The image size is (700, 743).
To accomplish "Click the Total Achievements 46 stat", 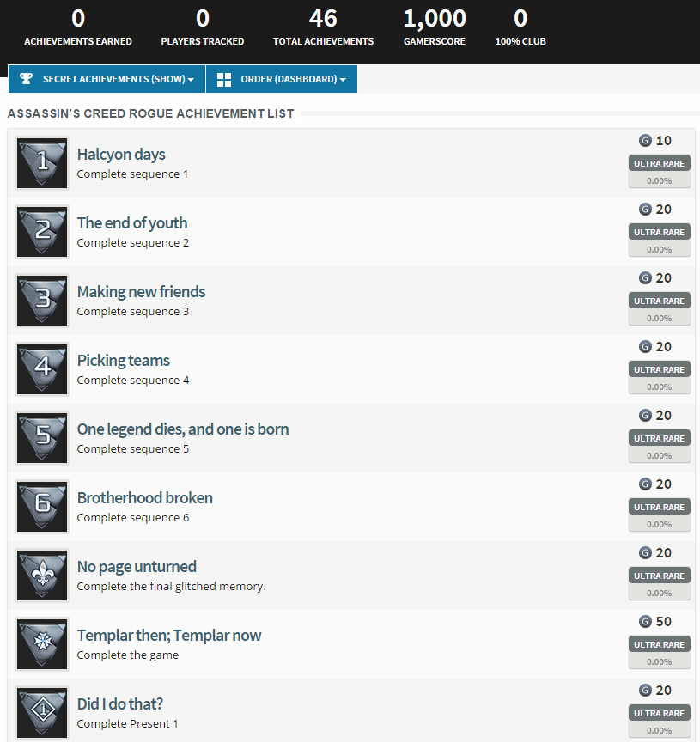I will (323, 27).
